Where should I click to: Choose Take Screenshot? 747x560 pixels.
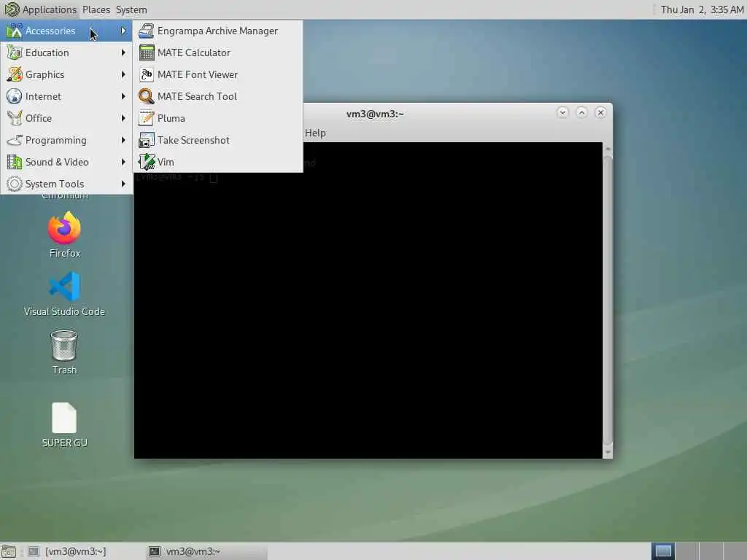(217, 141)
